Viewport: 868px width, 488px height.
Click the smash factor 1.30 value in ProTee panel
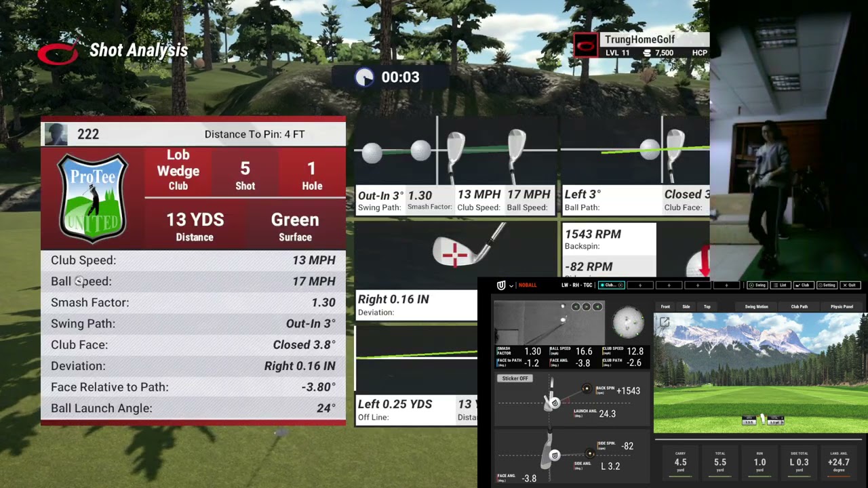[x=532, y=351]
